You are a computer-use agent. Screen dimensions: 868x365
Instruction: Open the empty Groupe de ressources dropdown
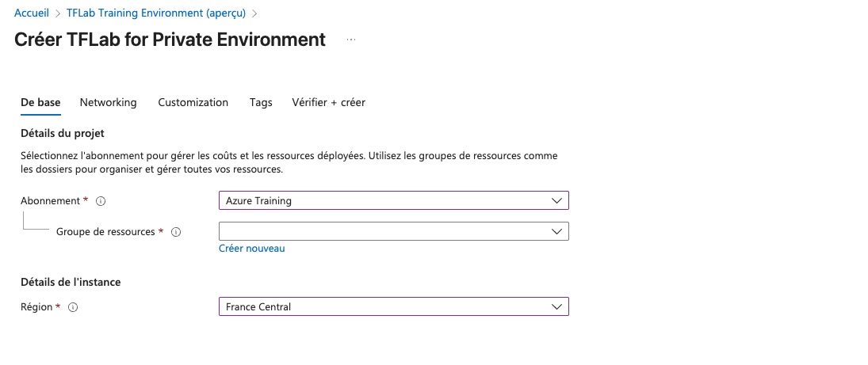point(393,231)
